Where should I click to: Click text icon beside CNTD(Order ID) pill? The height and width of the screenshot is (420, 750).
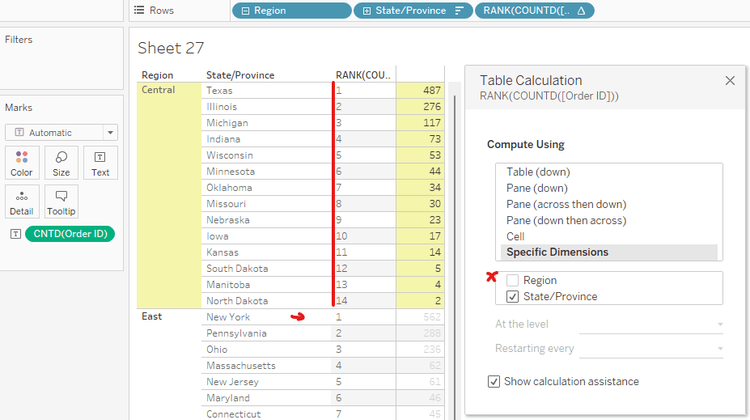pos(14,234)
